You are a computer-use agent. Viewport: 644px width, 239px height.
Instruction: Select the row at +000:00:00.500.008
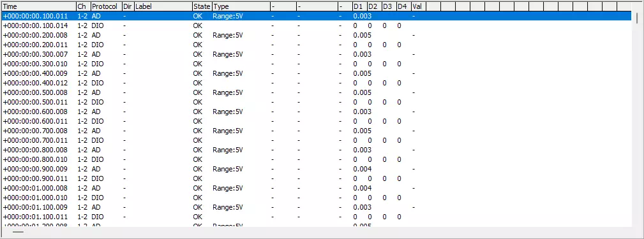tap(316, 92)
